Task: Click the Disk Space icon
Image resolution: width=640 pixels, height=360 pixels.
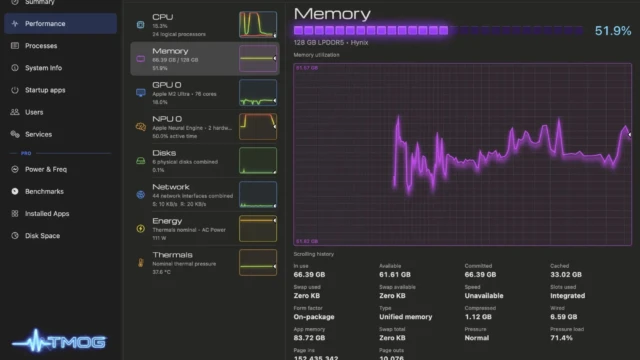Action: coord(15,236)
